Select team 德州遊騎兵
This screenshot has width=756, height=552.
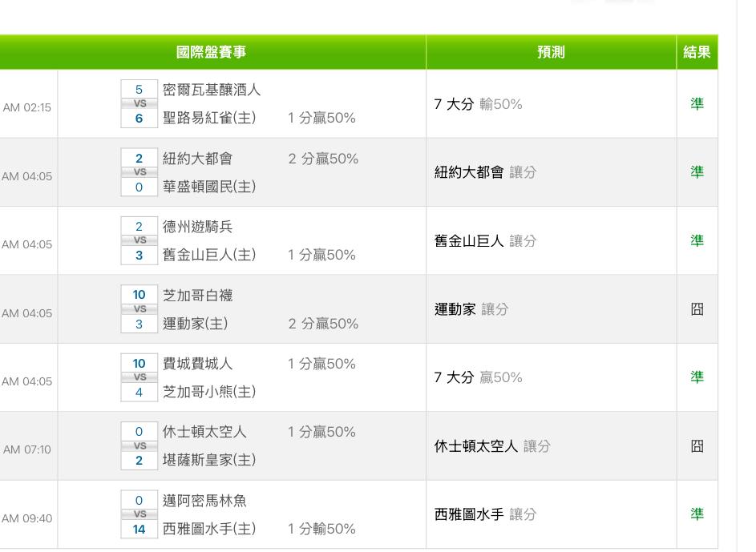[x=198, y=227]
